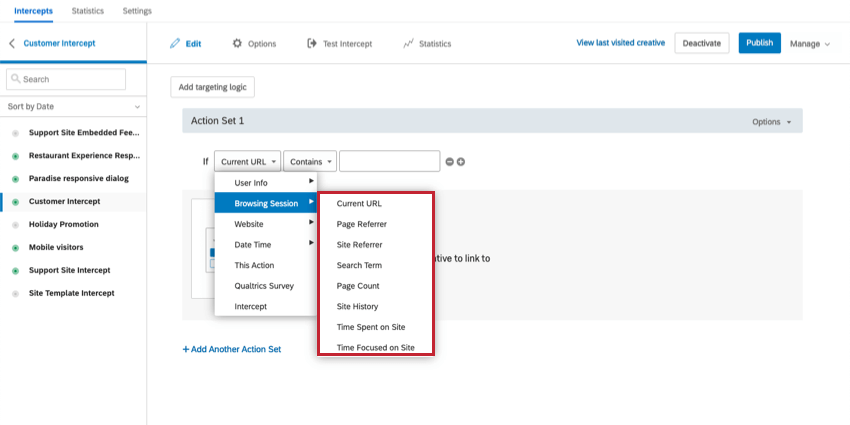The image size is (850, 425).
Task: Click the Statistics chart icon in toolbar
Action: pos(408,44)
